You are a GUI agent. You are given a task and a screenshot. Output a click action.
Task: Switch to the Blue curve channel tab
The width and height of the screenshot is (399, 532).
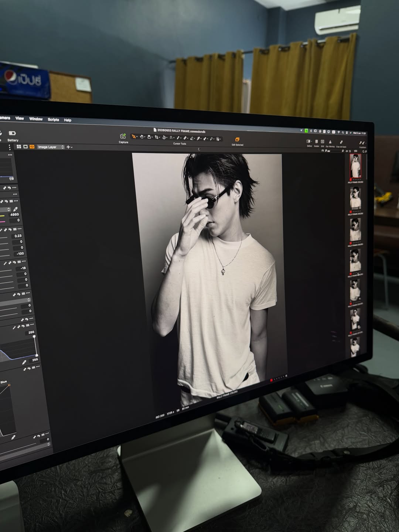tap(3, 382)
